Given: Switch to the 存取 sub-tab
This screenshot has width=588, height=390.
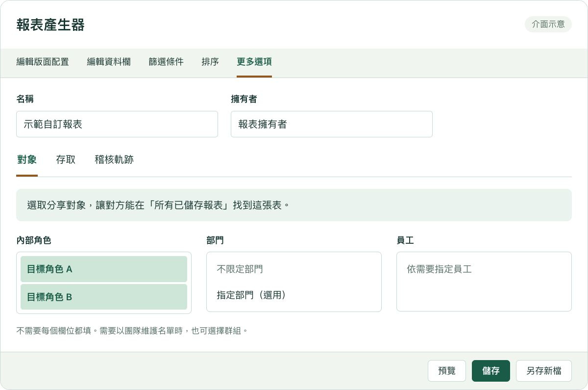Looking at the screenshot, I should (66, 160).
